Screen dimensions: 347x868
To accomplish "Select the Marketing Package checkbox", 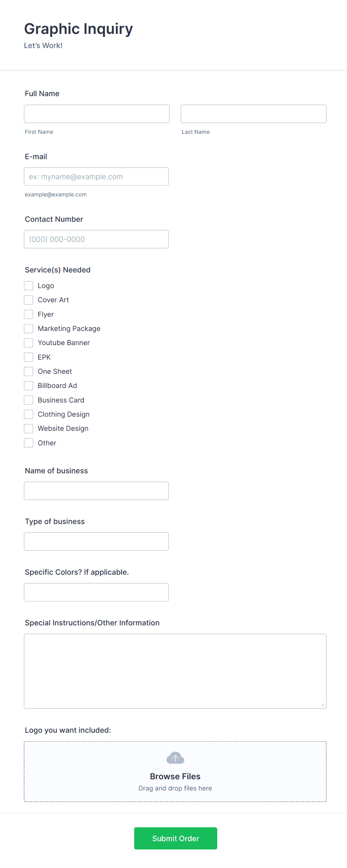I will pyautogui.click(x=28, y=328).
